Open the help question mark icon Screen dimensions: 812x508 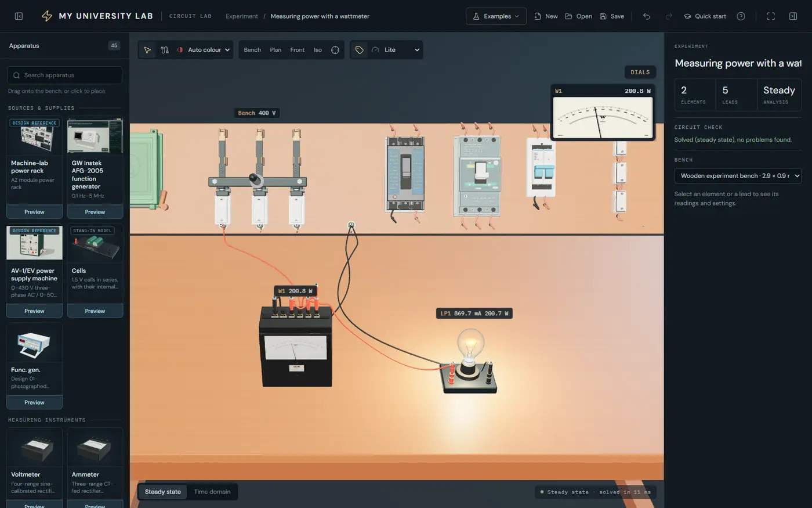[741, 16]
